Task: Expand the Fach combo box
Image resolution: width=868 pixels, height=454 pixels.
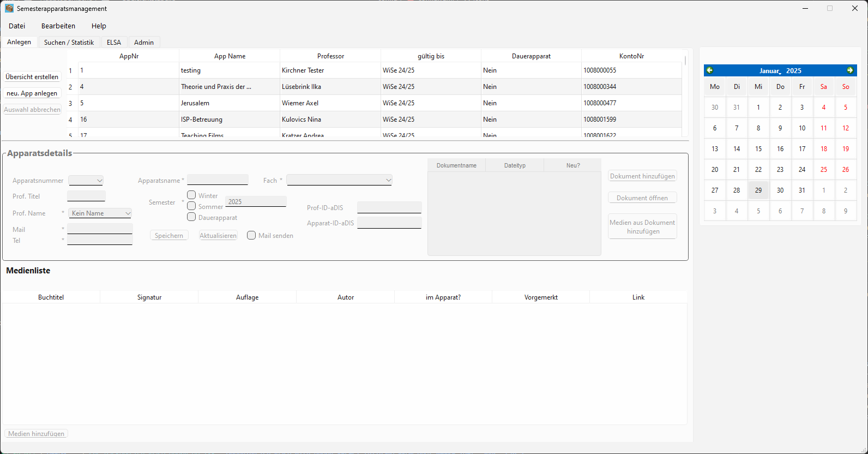Action: (339, 180)
